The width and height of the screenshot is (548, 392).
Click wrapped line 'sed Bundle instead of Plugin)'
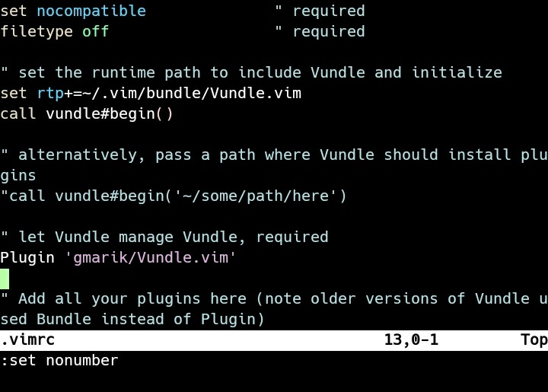pos(132,320)
